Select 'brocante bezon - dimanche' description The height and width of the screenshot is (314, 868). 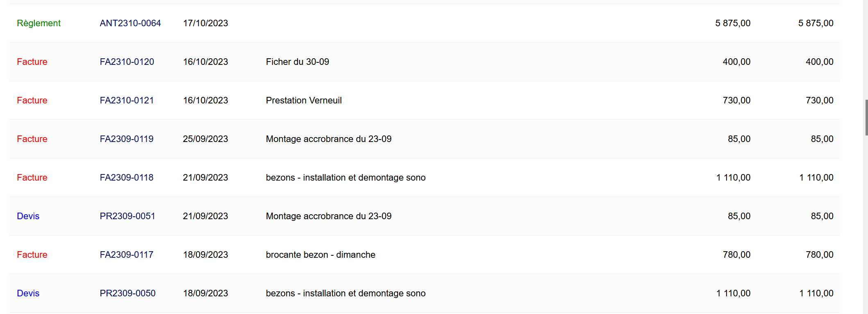click(x=320, y=255)
